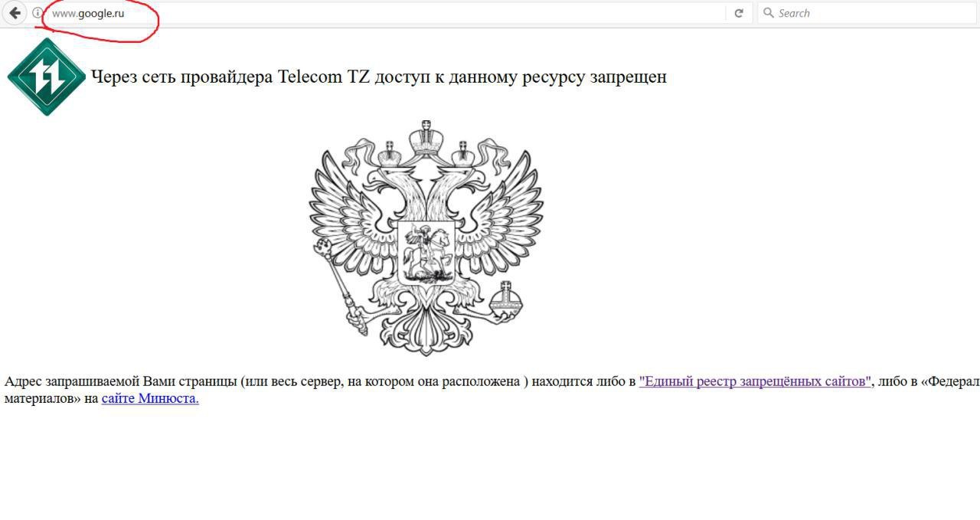Open the "сайте Минюста" link
980x520 pixels.
(x=150, y=398)
